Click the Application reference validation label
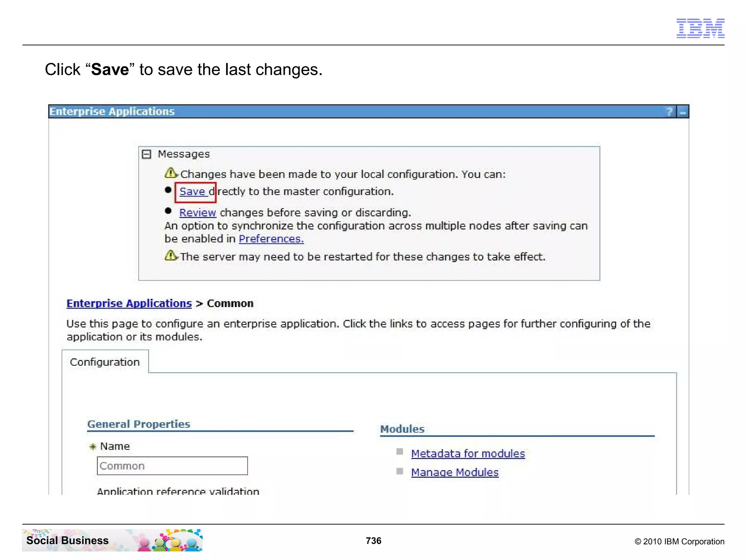Screen dimensions: 747x560 [178, 491]
